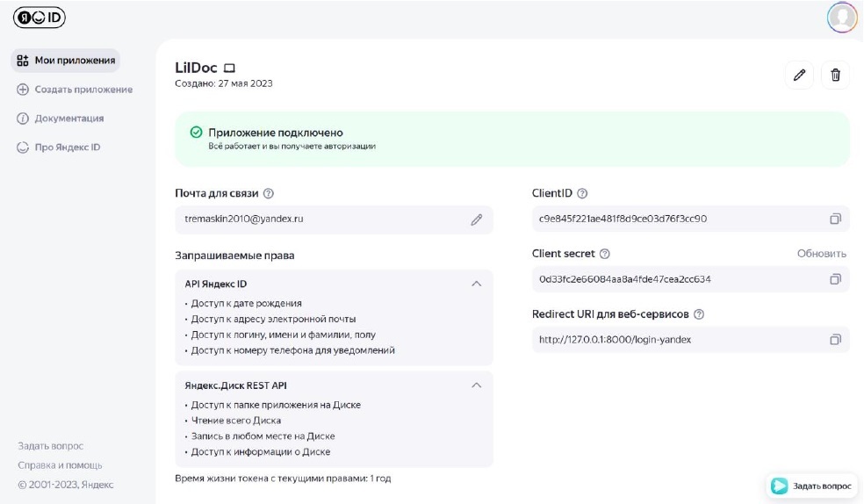Copy the Redirect URI value
This screenshot has height=504, width=864.
[x=835, y=340]
